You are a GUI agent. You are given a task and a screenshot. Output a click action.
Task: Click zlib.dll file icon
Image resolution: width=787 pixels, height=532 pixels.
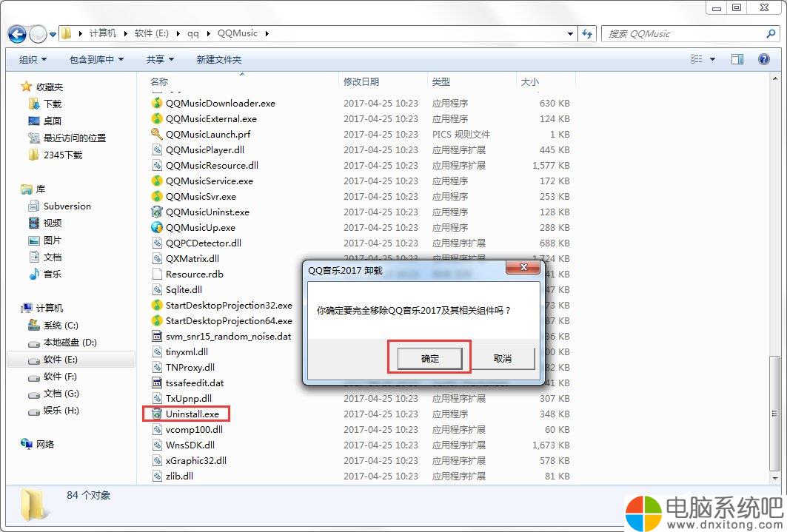157,476
